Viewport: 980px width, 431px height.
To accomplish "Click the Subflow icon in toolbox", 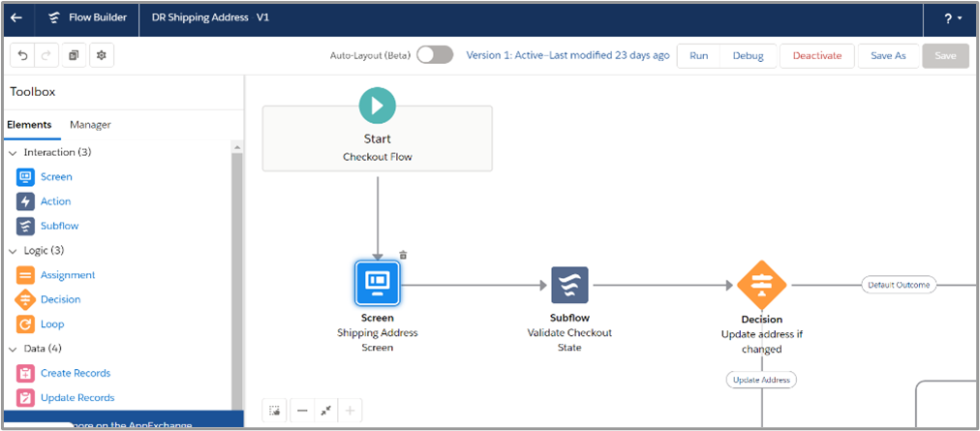I will [25, 226].
